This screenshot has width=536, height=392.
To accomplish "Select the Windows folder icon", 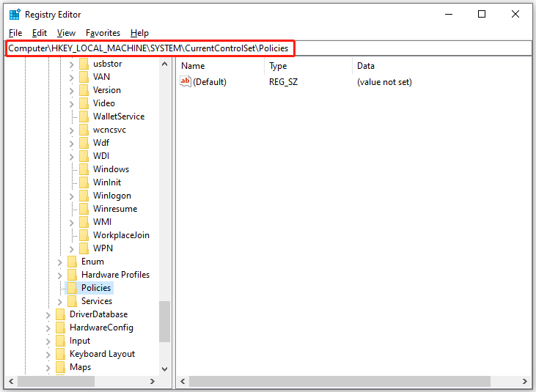I will pos(84,169).
